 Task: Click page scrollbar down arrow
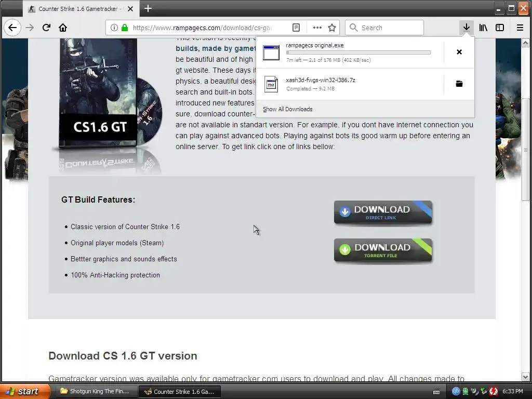tap(525, 377)
